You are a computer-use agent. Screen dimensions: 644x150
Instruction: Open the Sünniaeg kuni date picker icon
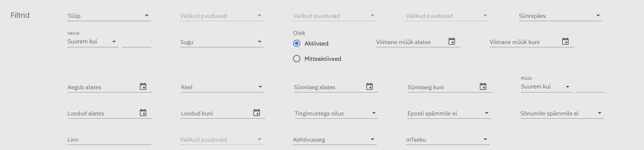[483, 87]
